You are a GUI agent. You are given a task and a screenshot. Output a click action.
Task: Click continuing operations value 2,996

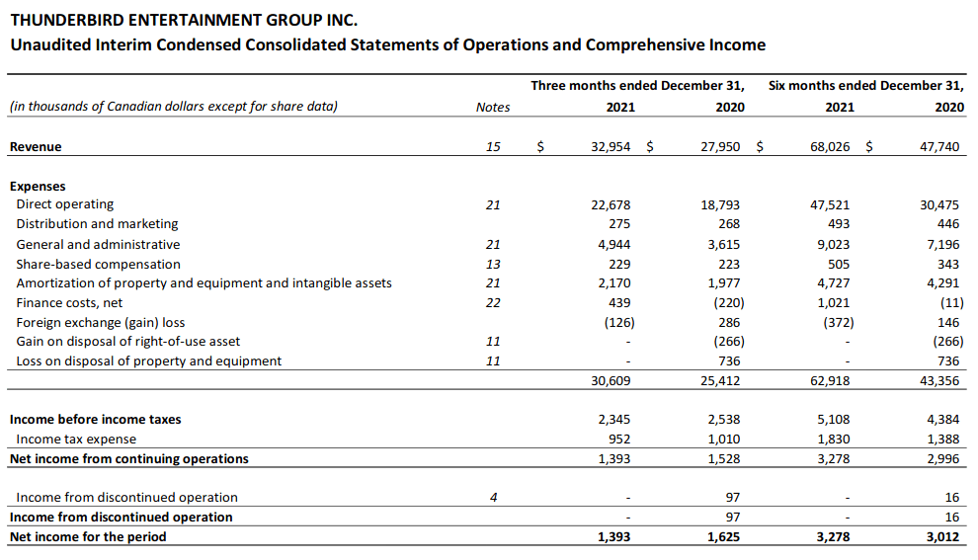pos(943,459)
